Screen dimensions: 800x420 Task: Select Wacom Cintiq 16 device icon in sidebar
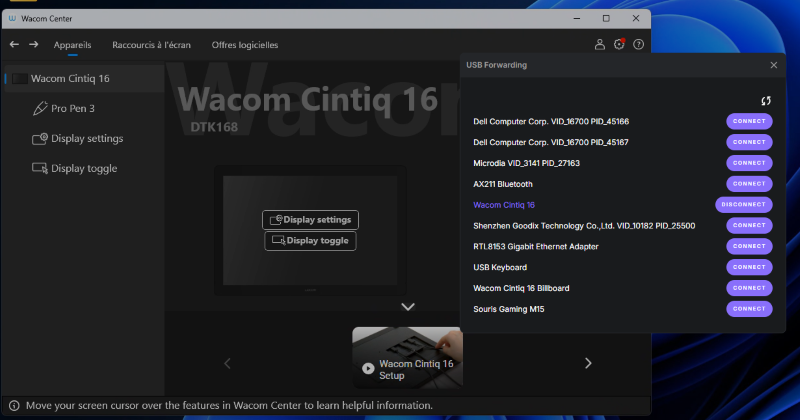pos(19,79)
